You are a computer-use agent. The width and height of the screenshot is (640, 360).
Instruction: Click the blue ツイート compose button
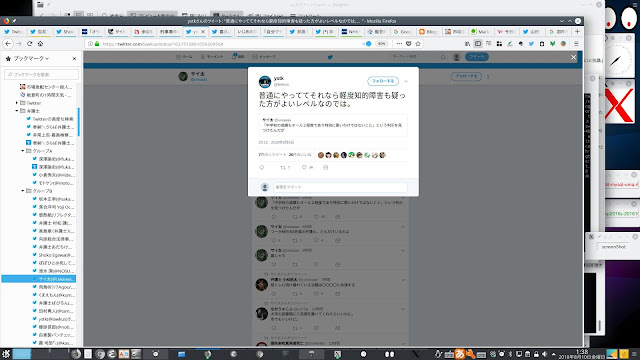(x=477, y=57)
